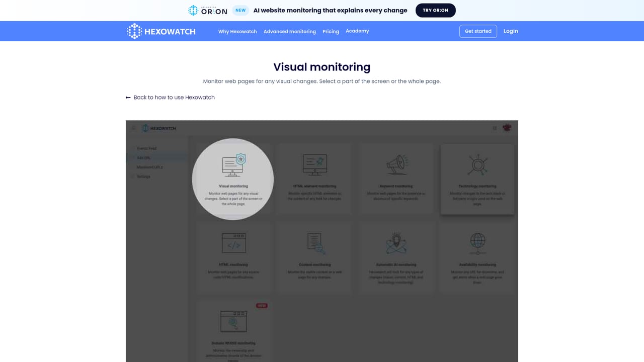Click the NEW badge in the top banner
The width and height of the screenshot is (644, 362).
pos(241,10)
